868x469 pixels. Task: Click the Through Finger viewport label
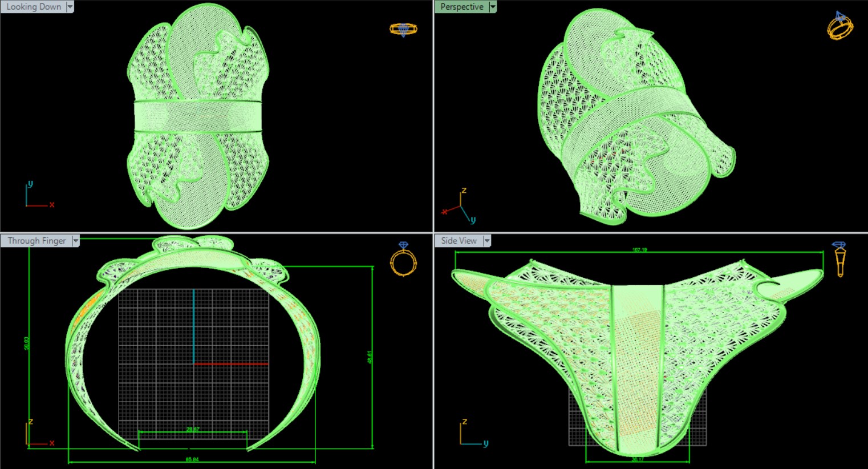point(36,241)
